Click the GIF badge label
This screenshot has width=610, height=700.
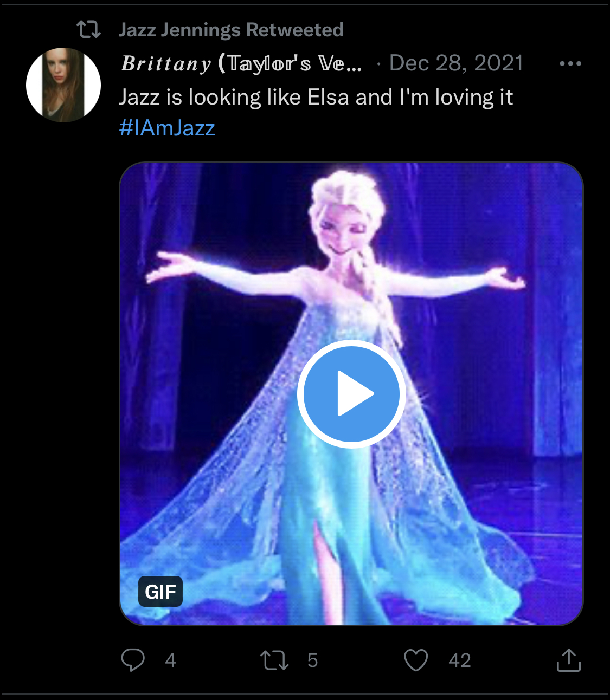pos(160,591)
